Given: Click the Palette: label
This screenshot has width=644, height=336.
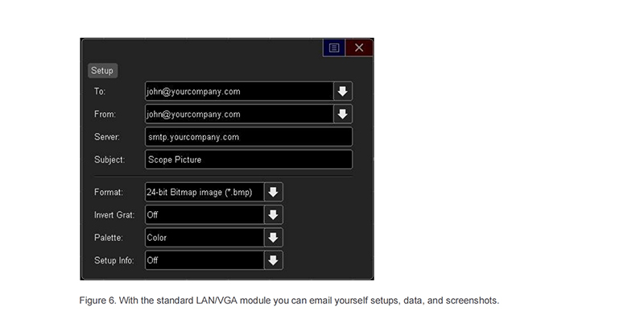Looking at the screenshot, I should click(109, 238).
